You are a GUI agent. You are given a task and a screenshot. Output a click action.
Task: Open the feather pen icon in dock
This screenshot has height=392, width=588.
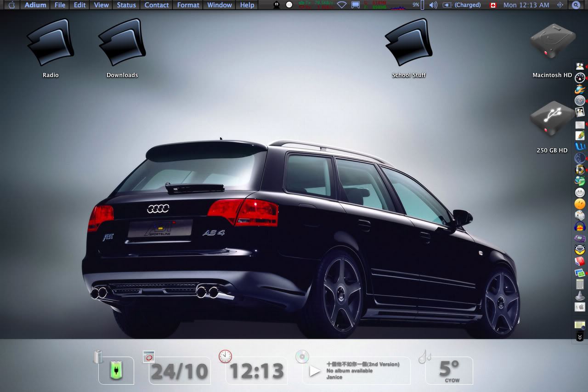point(580,135)
